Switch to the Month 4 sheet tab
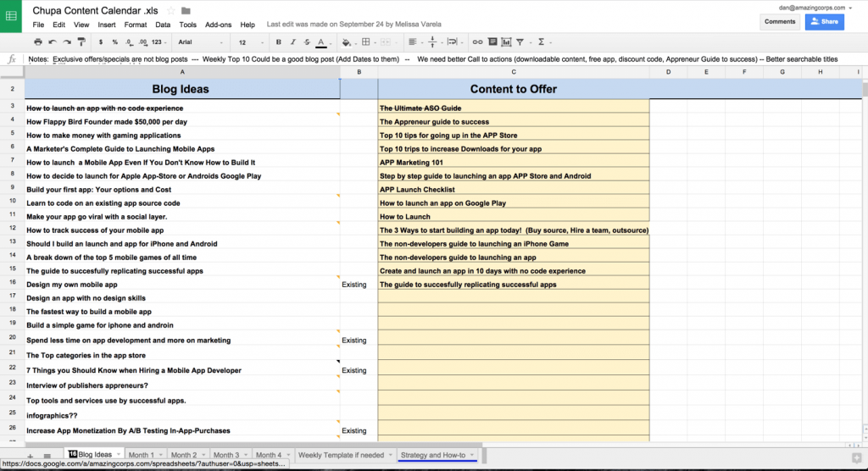 [269, 455]
